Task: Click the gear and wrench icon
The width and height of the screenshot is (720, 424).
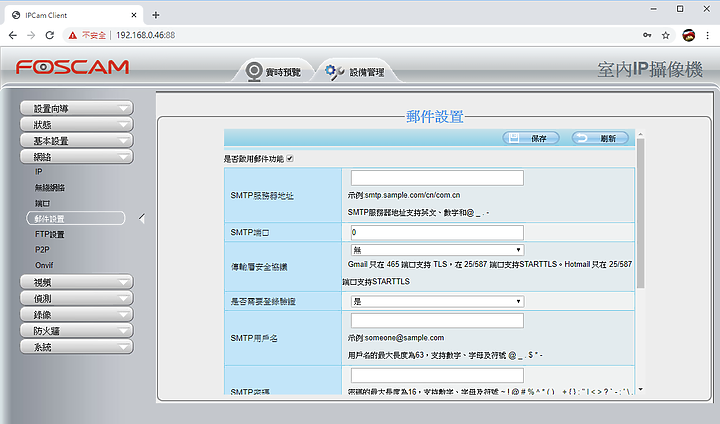Action: [335, 72]
